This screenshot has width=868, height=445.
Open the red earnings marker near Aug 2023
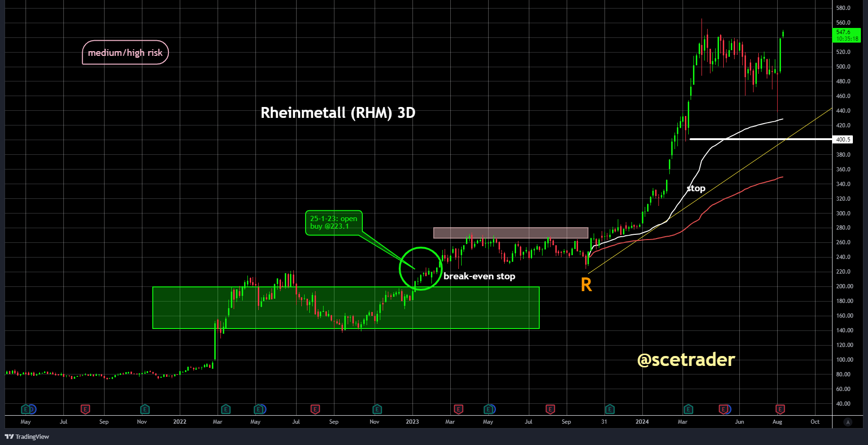[x=550, y=409]
